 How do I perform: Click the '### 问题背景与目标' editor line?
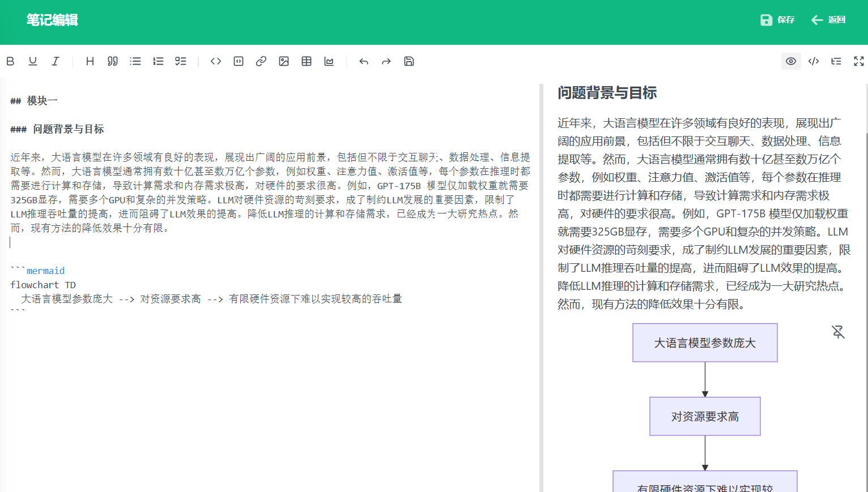(57, 129)
